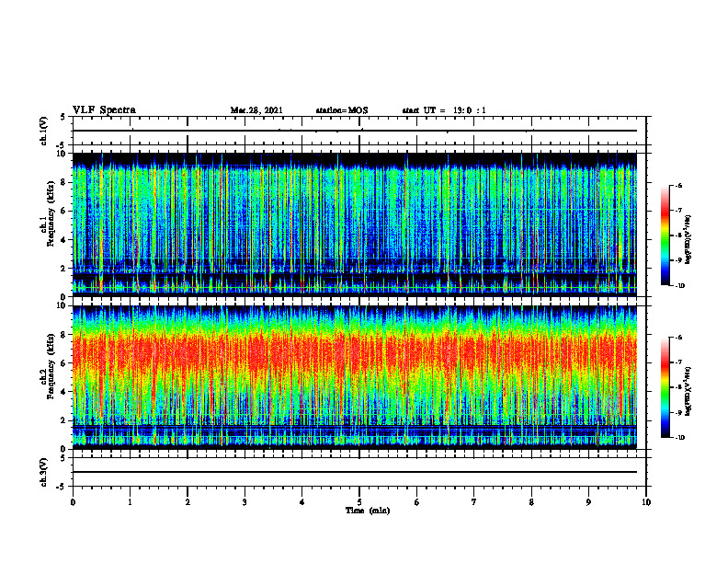Click the "VLF Spectra" plot title
The image size is (728, 563).
[105, 110]
